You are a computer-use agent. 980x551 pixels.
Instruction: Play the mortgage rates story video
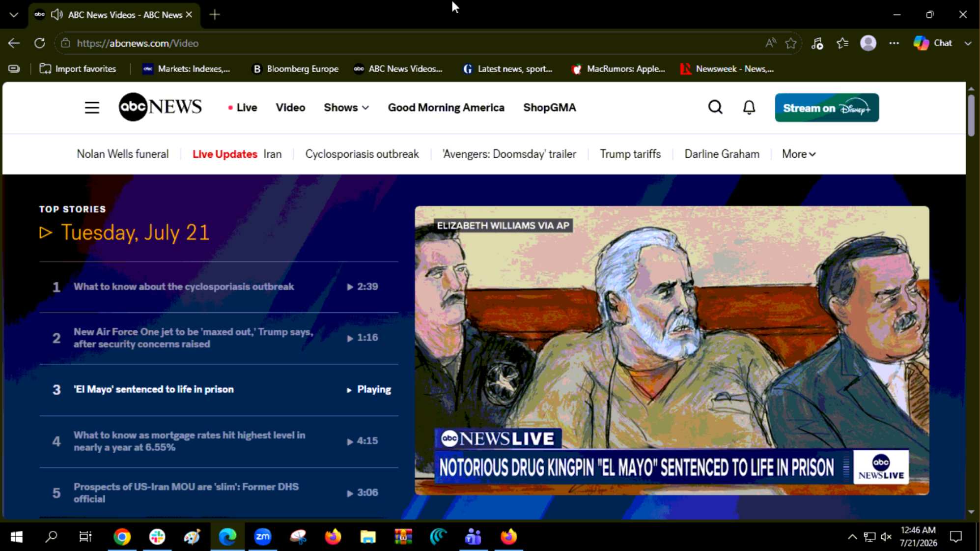219,441
